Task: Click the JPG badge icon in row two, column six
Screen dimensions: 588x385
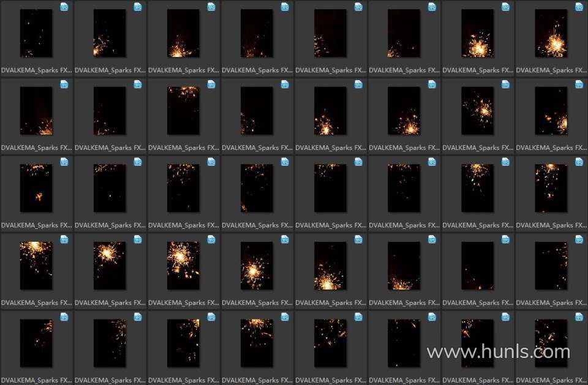Action: click(x=432, y=84)
